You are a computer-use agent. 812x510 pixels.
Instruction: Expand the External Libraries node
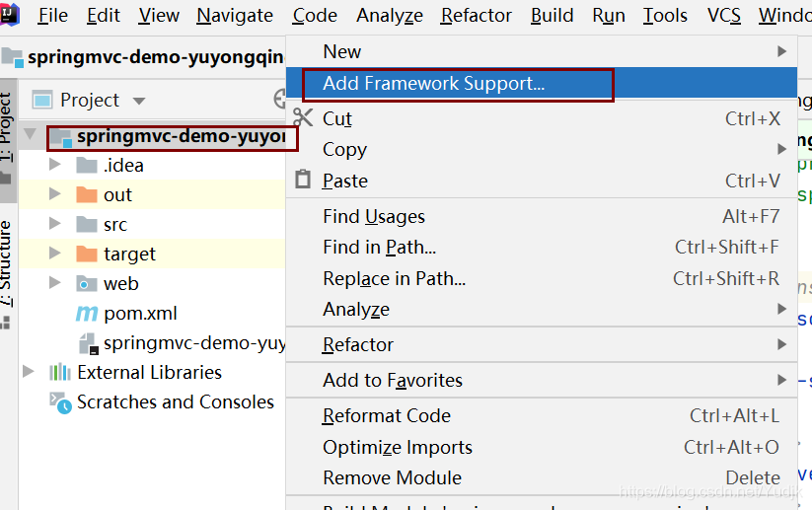[x=29, y=373]
